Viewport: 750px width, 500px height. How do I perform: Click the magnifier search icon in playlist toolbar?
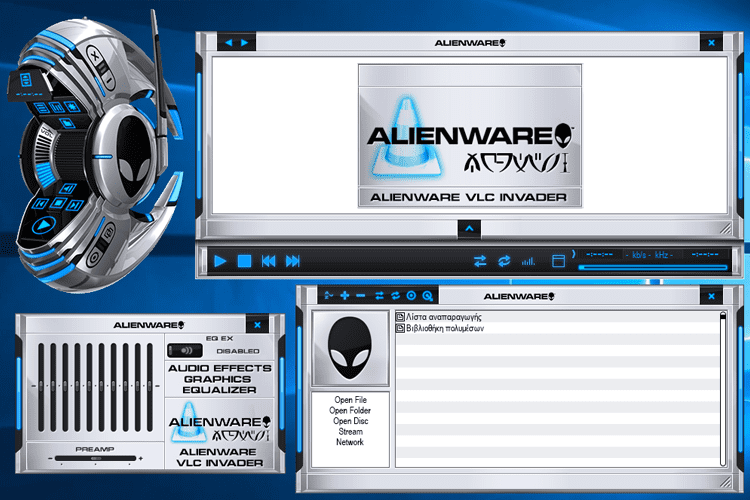[x=427, y=296]
